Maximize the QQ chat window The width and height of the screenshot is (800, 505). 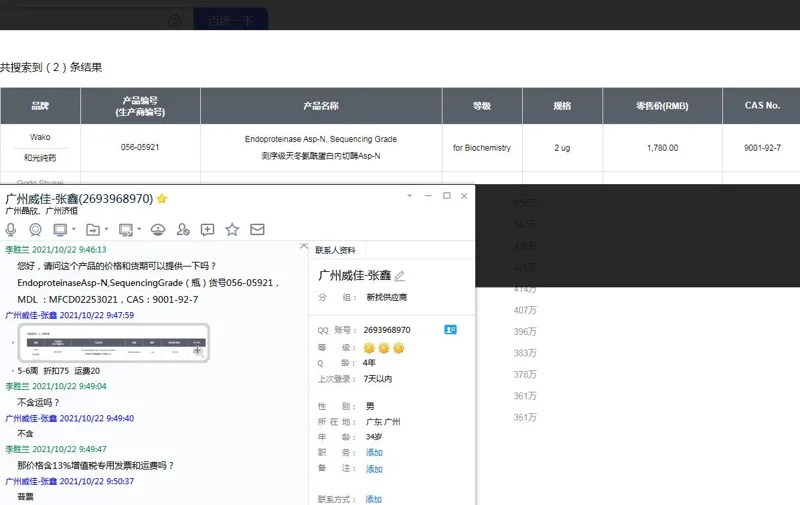[x=446, y=196]
